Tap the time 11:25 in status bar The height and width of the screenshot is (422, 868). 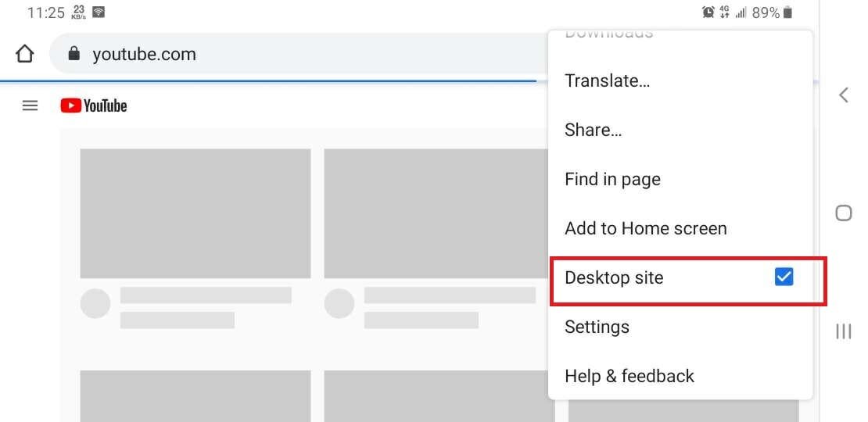(46, 13)
